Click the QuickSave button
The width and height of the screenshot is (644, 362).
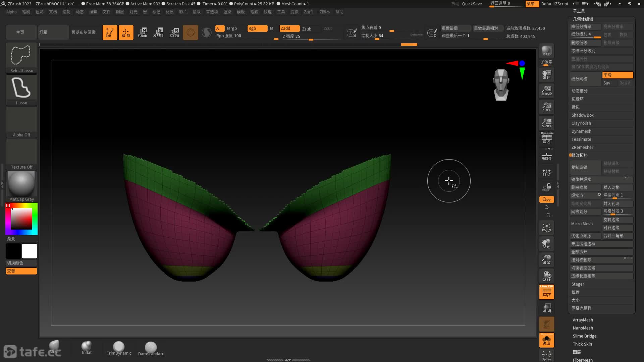(x=472, y=4)
